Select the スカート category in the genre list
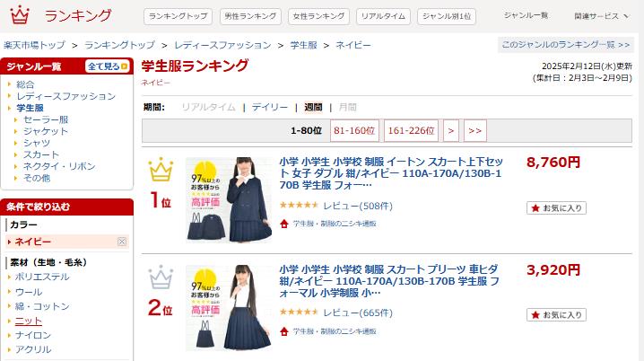This screenshot has width=644, height=361. 41,154
